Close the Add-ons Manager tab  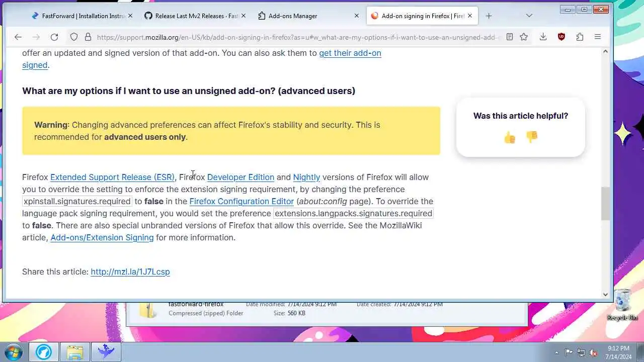pyautogui.click(x=357, y=16)
